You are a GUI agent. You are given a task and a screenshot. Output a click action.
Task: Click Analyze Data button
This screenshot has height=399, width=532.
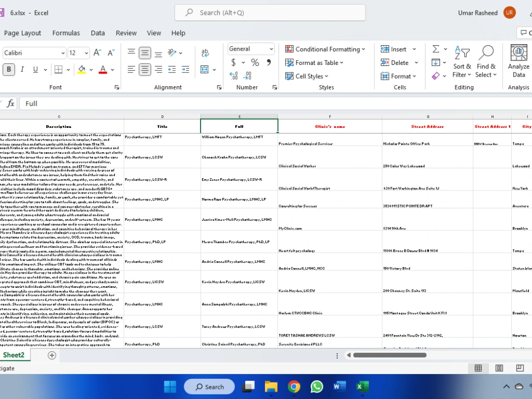point(518,61)
